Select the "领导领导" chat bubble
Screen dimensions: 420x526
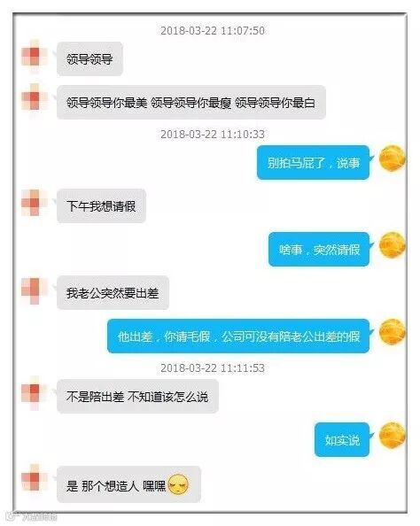point(89,58)
